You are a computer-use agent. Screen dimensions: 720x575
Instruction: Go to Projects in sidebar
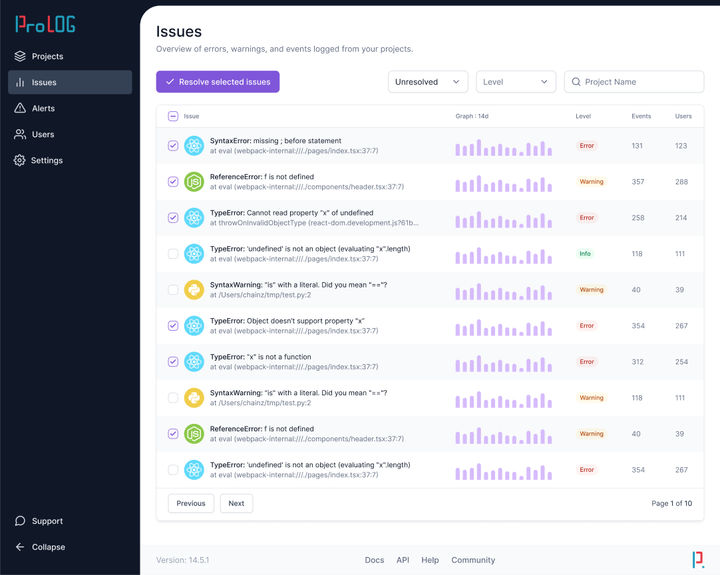[x=70, y=56]
